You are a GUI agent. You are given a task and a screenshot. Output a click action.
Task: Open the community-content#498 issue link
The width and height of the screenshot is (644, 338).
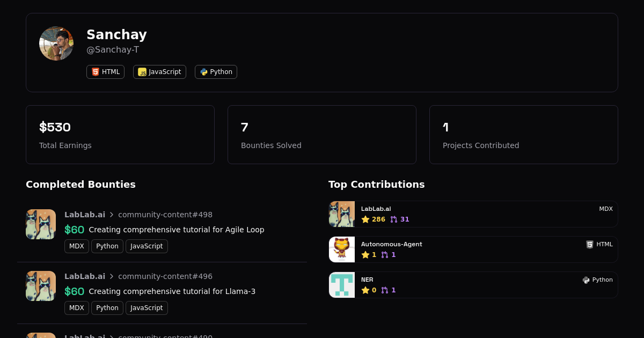pos(165,215)
